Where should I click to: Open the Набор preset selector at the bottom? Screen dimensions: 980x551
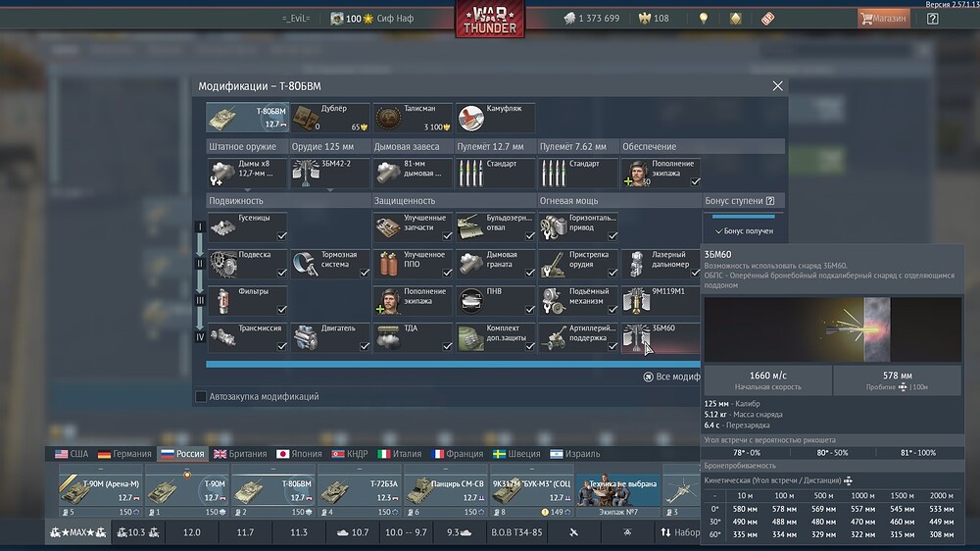pyautogui.click(x=680, y=532)
